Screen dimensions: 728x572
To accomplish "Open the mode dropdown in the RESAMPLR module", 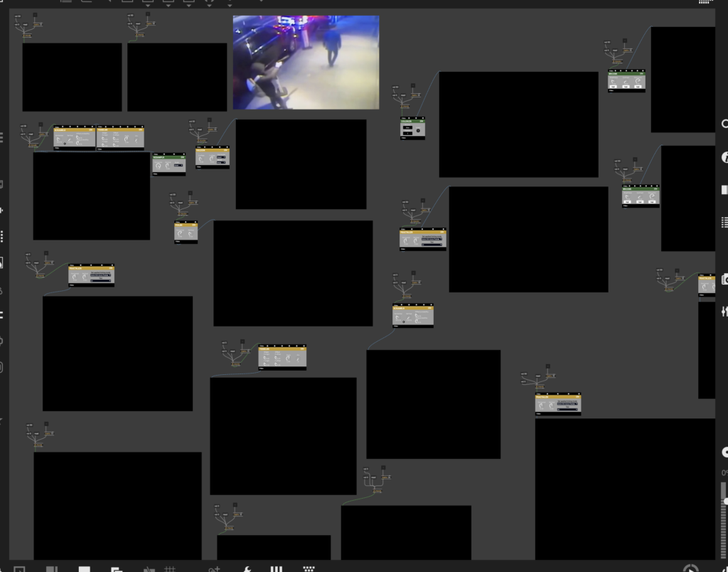I will [178, 165].
